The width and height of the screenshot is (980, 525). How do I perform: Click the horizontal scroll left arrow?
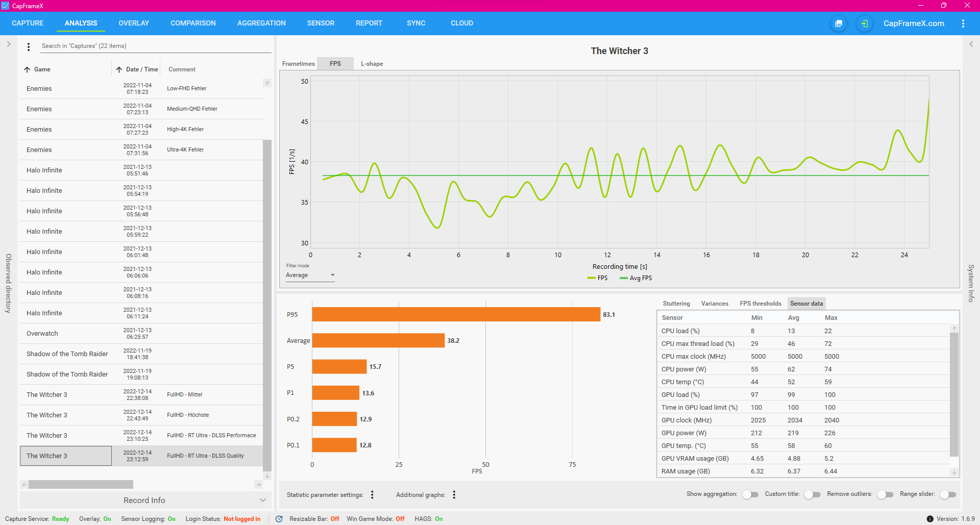(24, 484)
